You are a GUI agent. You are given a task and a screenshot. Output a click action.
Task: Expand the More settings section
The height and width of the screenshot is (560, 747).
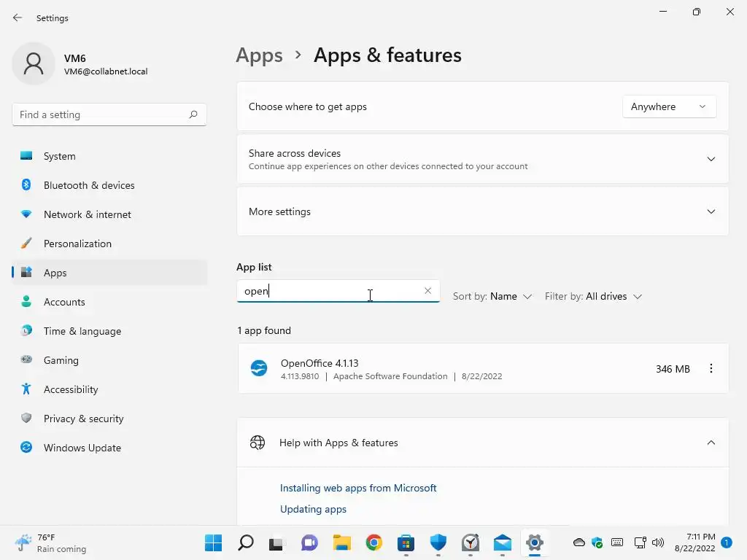711,211
